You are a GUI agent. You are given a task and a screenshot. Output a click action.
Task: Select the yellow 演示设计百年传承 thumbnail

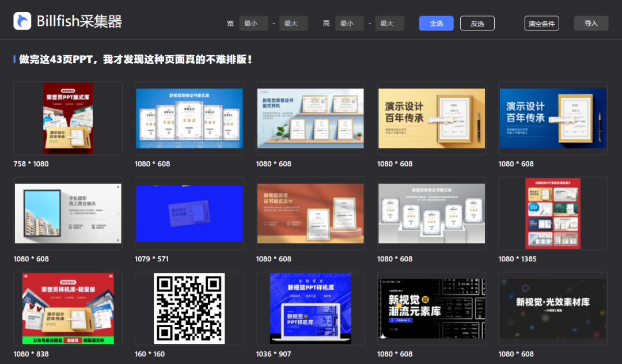431,118
